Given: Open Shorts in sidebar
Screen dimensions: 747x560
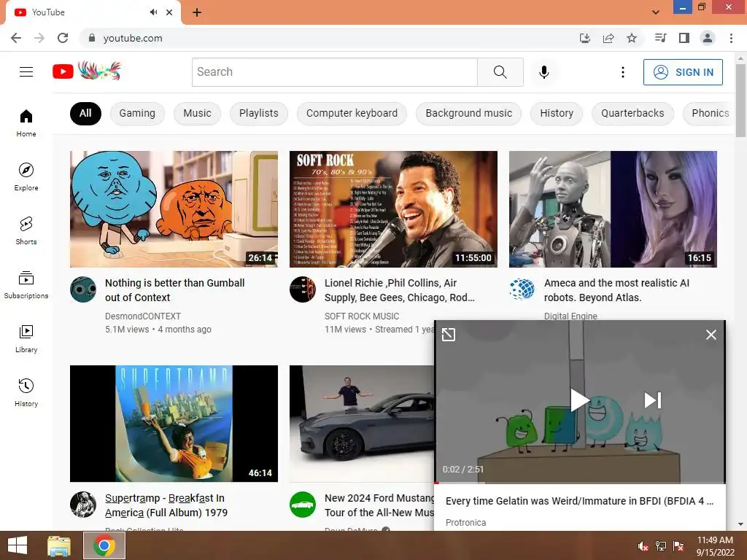Looking at the screenshot, I should click(26, 231).
